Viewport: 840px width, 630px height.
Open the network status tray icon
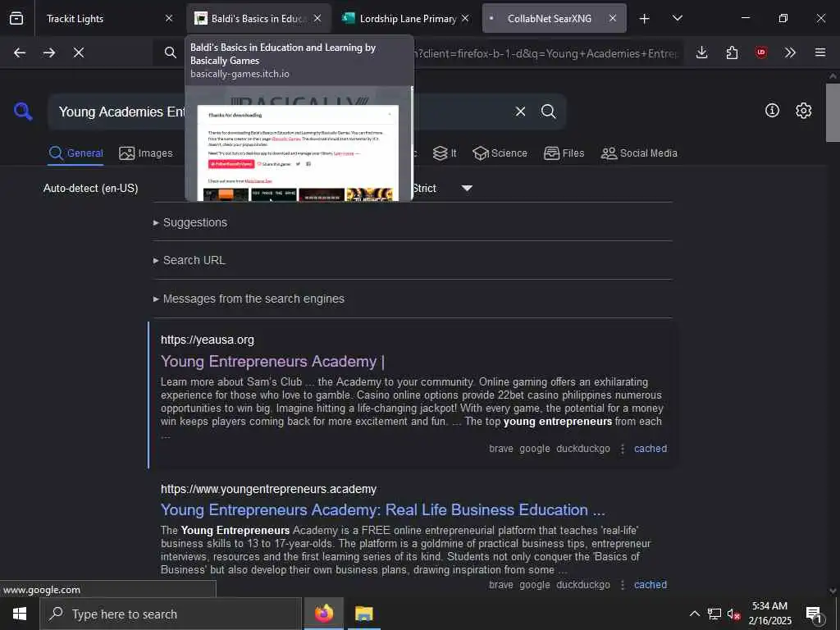[714, 614]
